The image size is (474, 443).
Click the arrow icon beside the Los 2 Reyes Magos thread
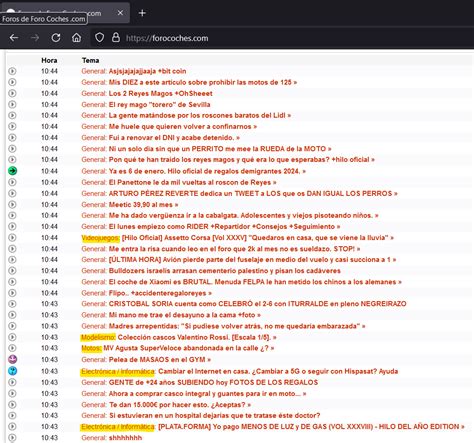point(12,93)
